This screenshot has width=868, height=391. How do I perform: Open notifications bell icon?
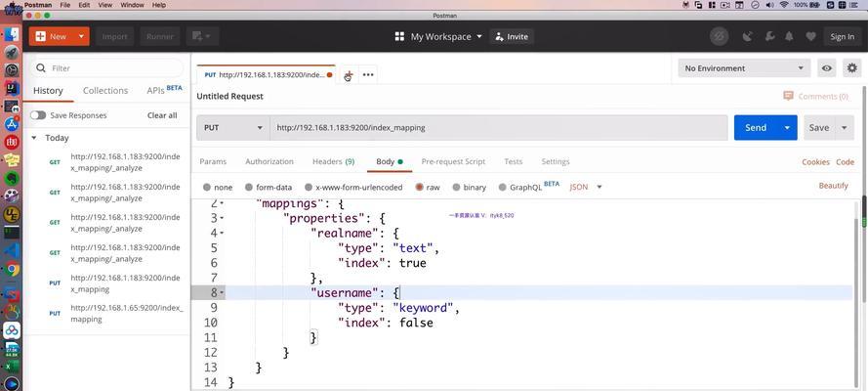click(x=789, y=36)
